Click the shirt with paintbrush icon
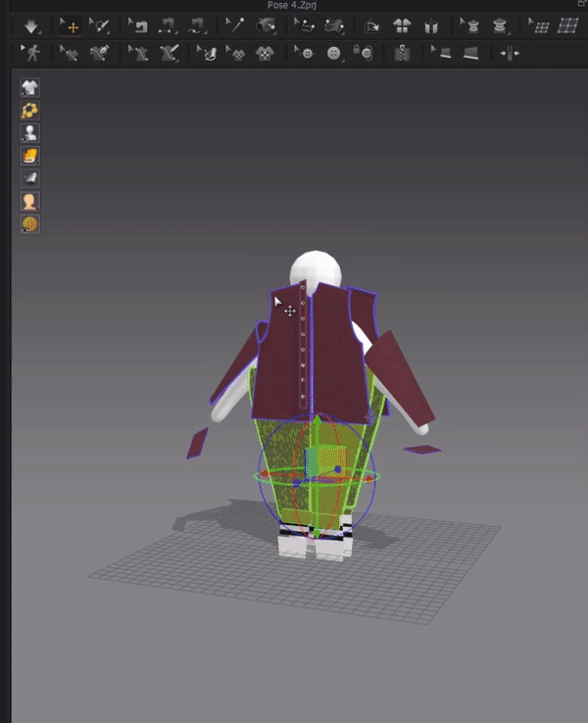The image size is (588, 723). click(x=99, y=53)
